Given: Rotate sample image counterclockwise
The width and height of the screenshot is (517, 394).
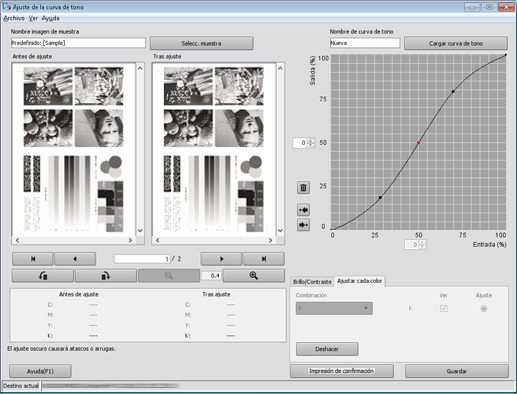Looking at the screenshot, I should click(43, 276).
